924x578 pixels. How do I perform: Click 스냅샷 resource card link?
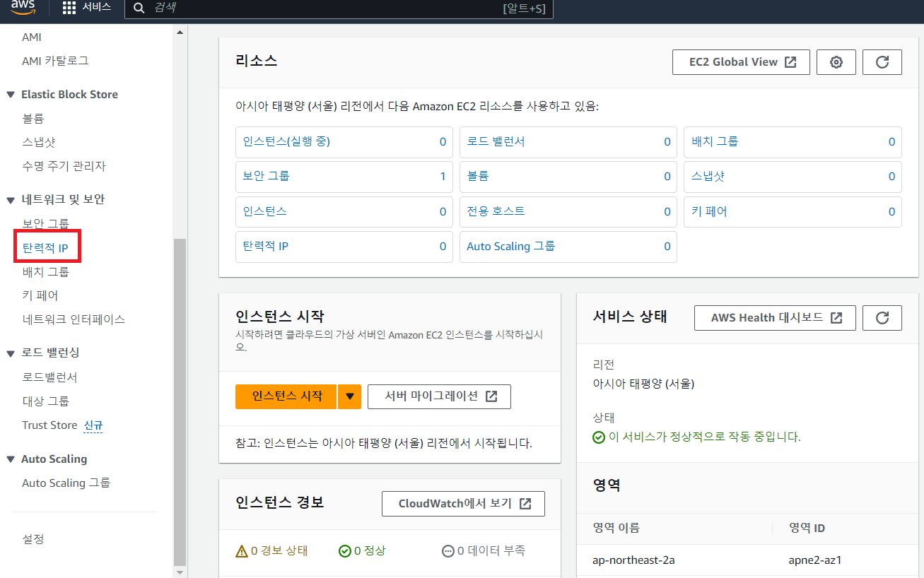pos(708,176)
